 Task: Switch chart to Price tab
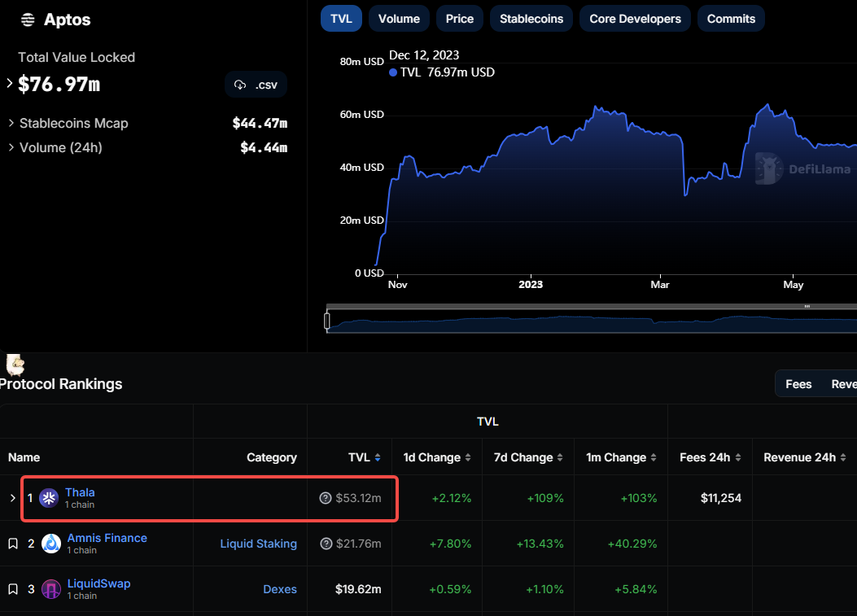[460, 19]
